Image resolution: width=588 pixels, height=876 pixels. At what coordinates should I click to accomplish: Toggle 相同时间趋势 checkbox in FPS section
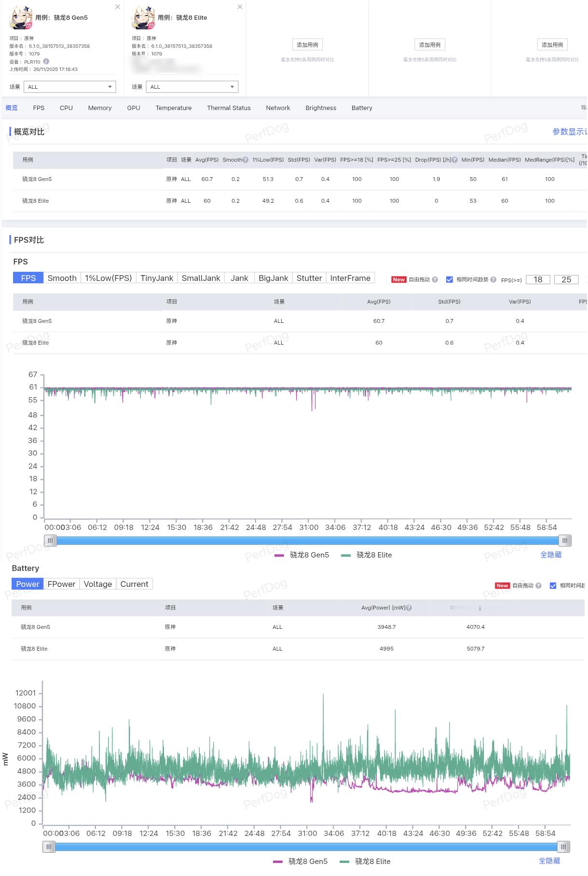450,279
